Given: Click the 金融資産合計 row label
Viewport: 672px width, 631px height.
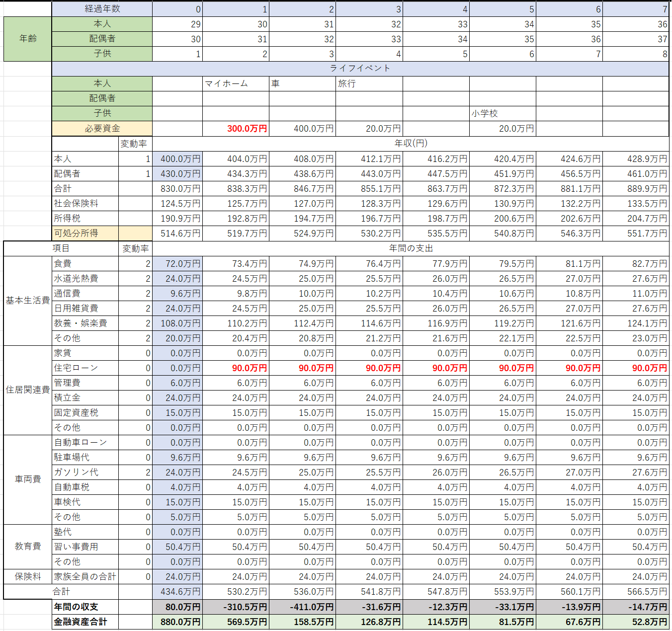Looking at the screenshot, I should (x=85, y=622).
